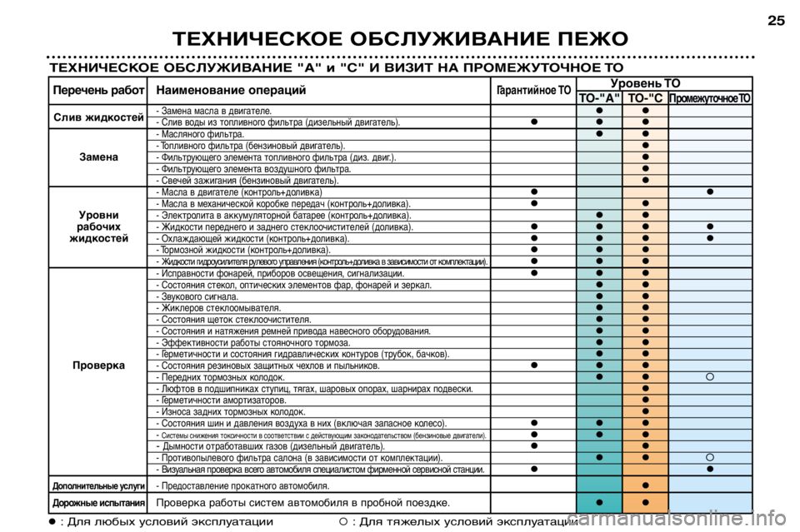Viewport: 800px width, 532px height.
Task: Click the "Уровень ТО" group header
Action: (645, 83)
